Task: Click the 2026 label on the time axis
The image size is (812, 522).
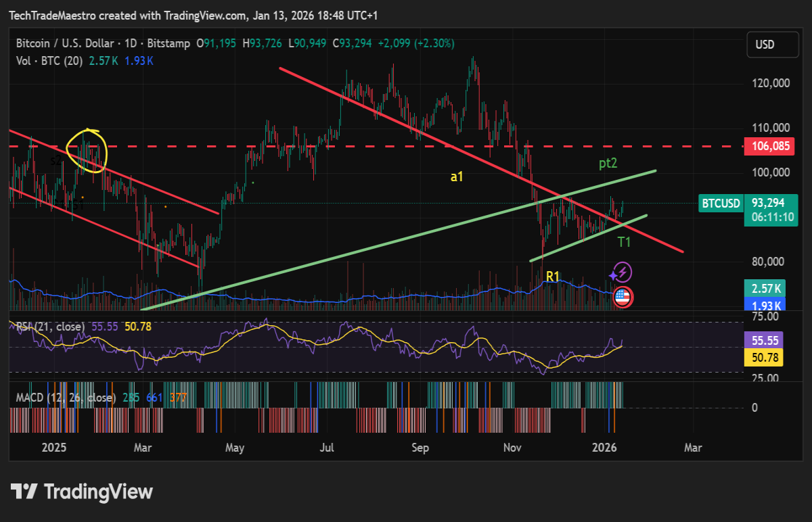Action: [x=605, y=448]
